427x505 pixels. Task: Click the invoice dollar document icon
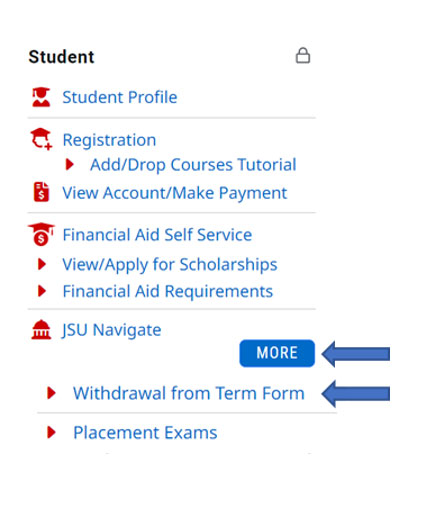pyautogui.click(x=41, y=192)
